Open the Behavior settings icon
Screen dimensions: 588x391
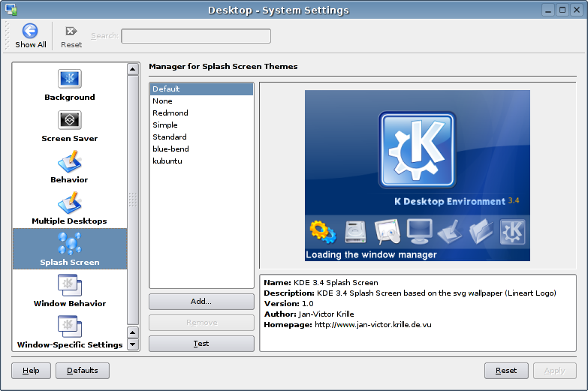click(x=70, y=161)
